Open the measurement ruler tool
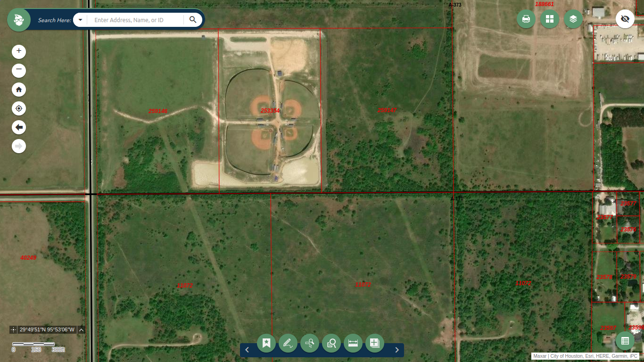 click(x=353, y=343)
